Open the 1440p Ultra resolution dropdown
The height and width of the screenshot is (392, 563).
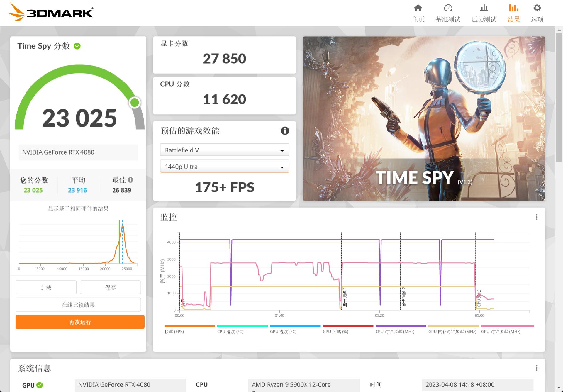pos(224,167)
